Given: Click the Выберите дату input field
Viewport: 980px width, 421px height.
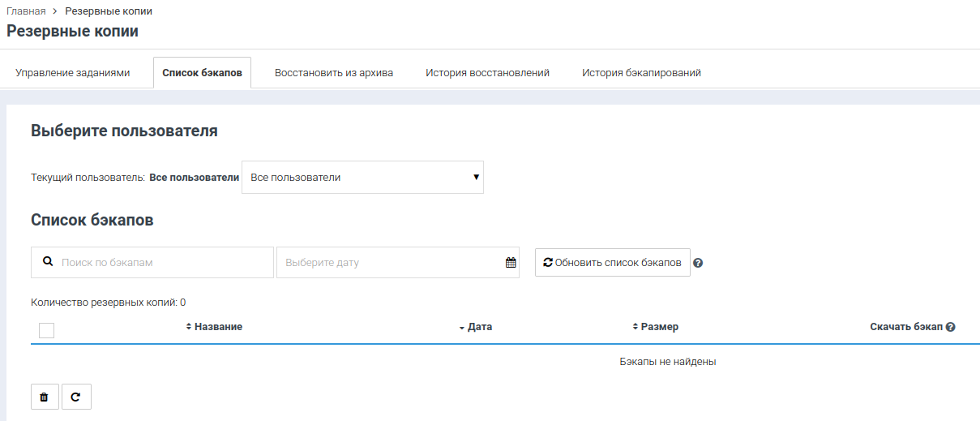Looking at the screenshot, I should pyautogui.click(x=389, y=263).
